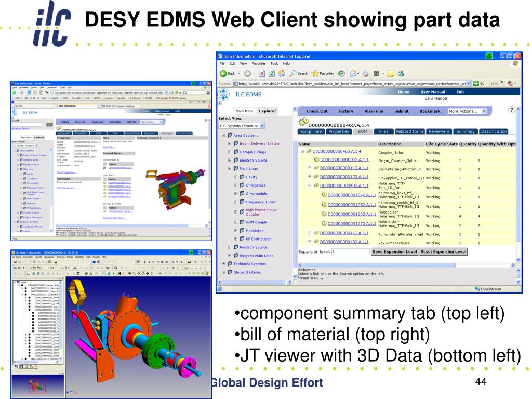Click the gears icon beside D00000000000463,A,1,4 heading
532x399 pixels.
303,122
